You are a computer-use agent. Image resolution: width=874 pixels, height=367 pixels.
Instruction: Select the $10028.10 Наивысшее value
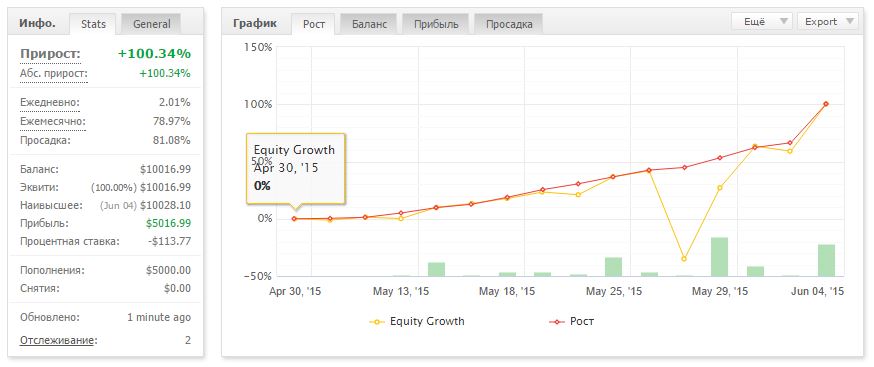(166, 205)
